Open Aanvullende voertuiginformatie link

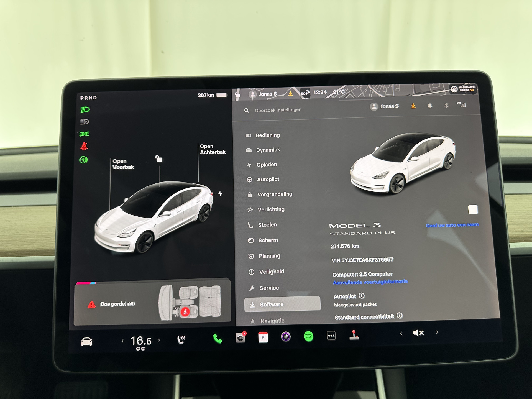point(370,282)
